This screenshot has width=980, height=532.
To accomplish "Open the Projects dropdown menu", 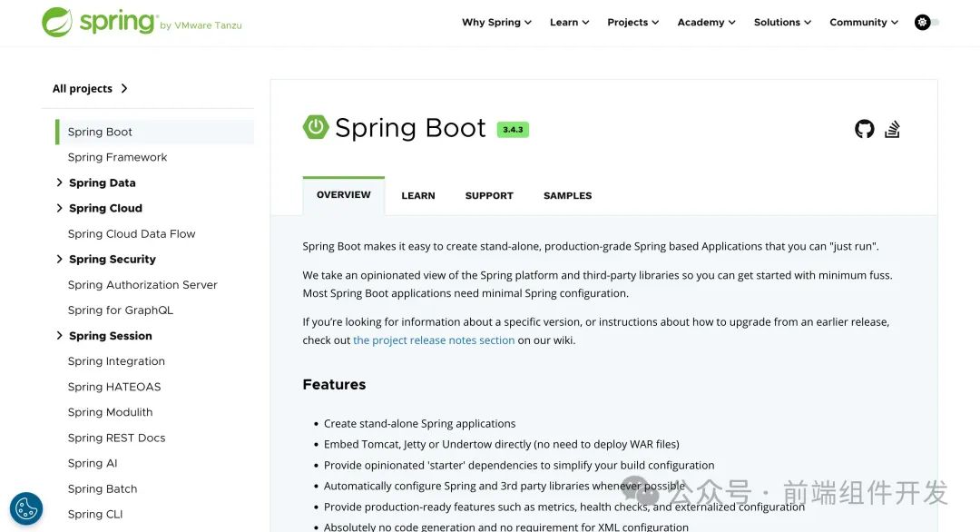I will click(x=632, y=22).
